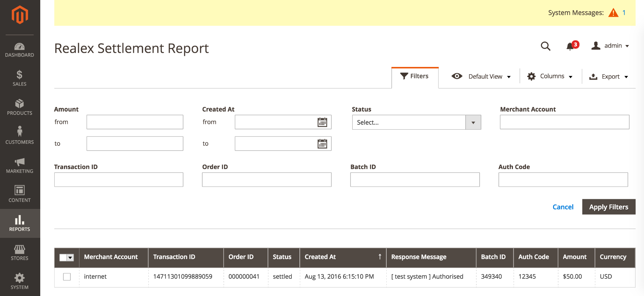Click the USD currency cell

coord(615,277)
